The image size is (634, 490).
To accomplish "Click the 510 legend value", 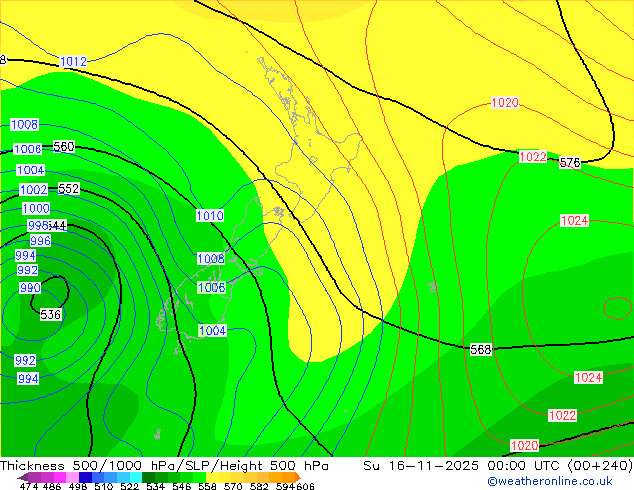I will point(104,486).
